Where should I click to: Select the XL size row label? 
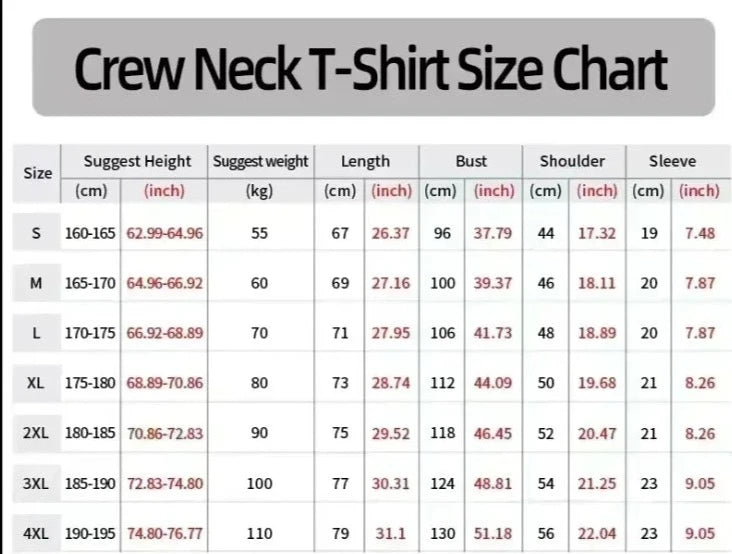(x=36, y=383)
